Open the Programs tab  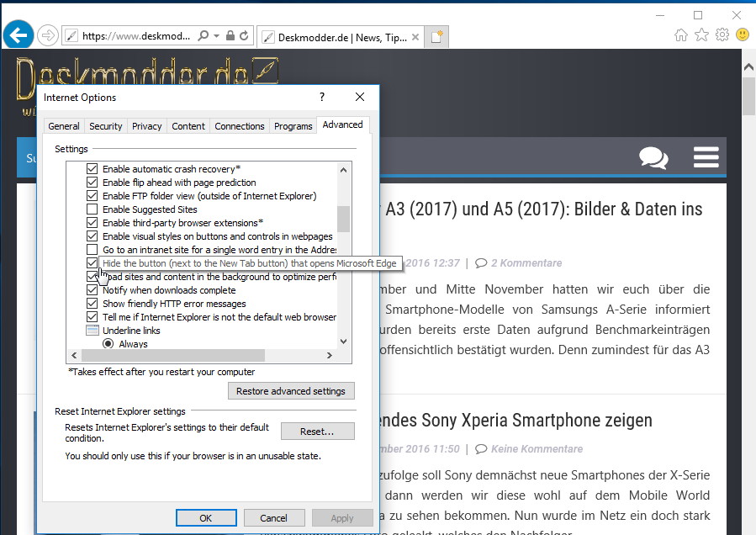[x=293, y=126]
